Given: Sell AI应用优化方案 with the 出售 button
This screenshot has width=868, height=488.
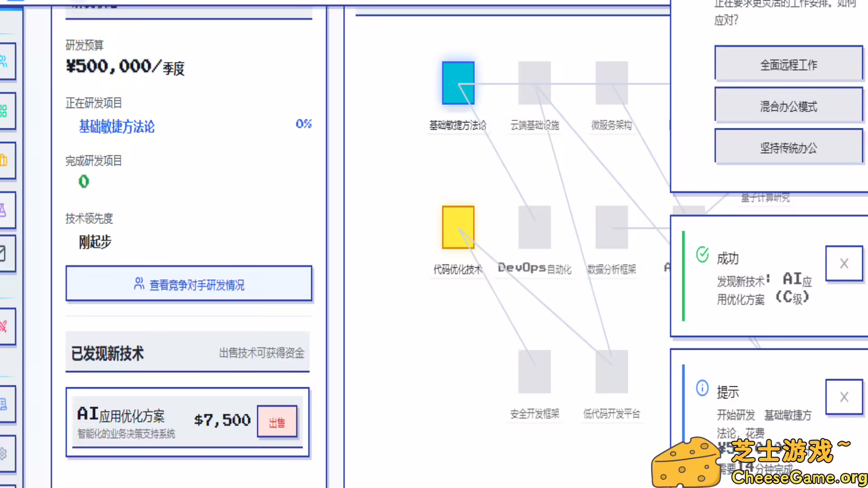Looking at the screenshot, I should [x=277, y=422].
